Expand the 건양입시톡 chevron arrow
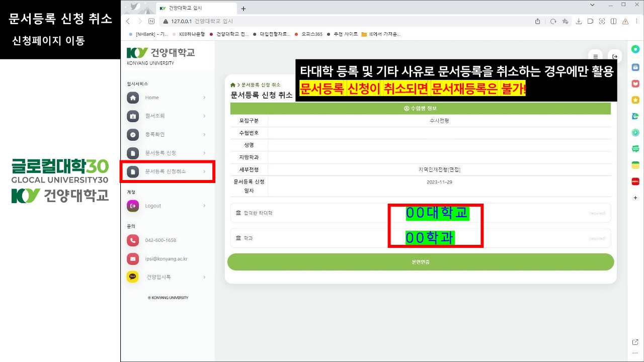644x362 pixels. click(x=204, y=277)
